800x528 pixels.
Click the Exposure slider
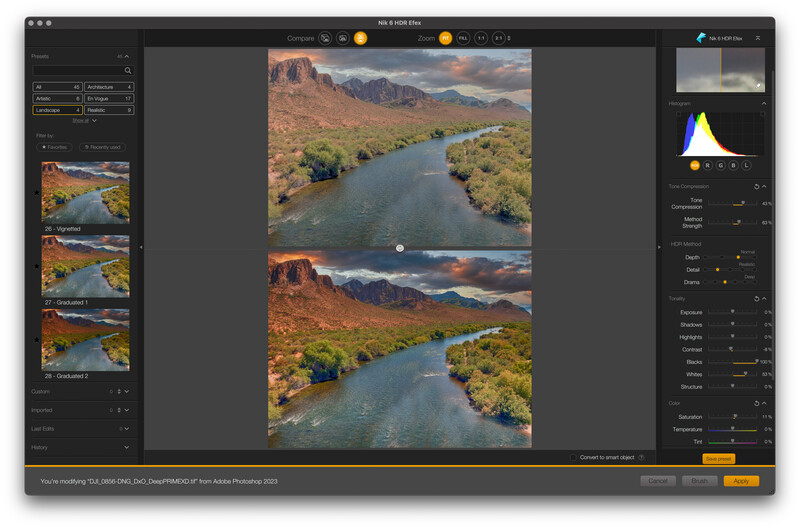click(732, 312)
